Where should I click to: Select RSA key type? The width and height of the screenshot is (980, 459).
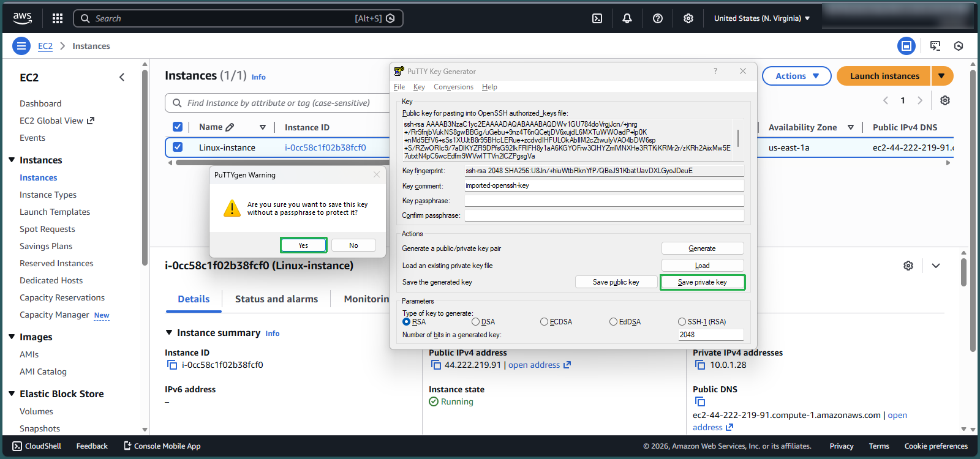pyautogui.click(x=406, y=322)
